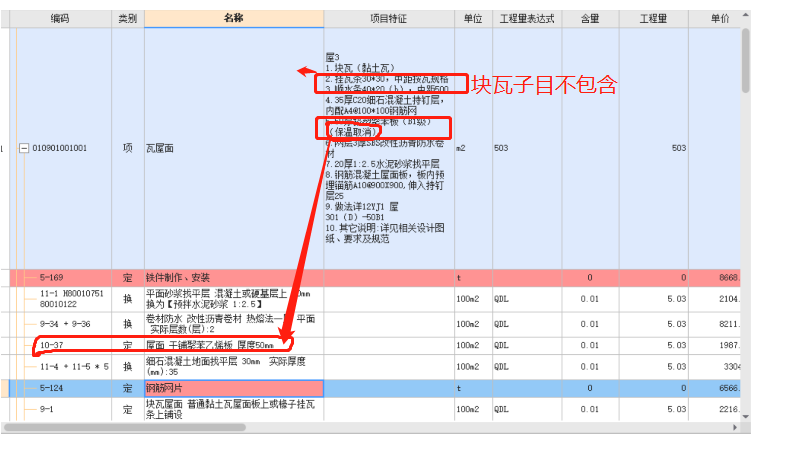Click the horizontal scrollbar thumb

124,428
